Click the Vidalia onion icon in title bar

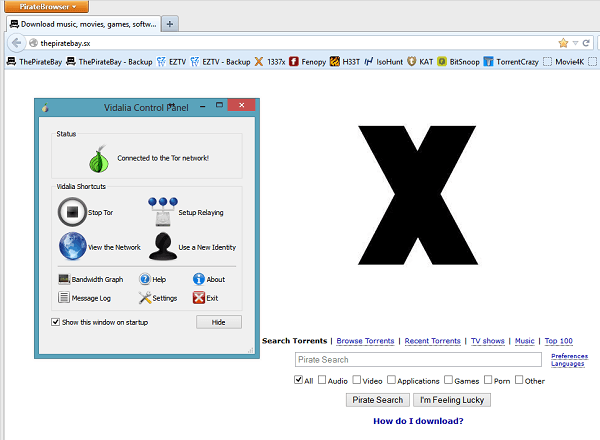(45, 108)
